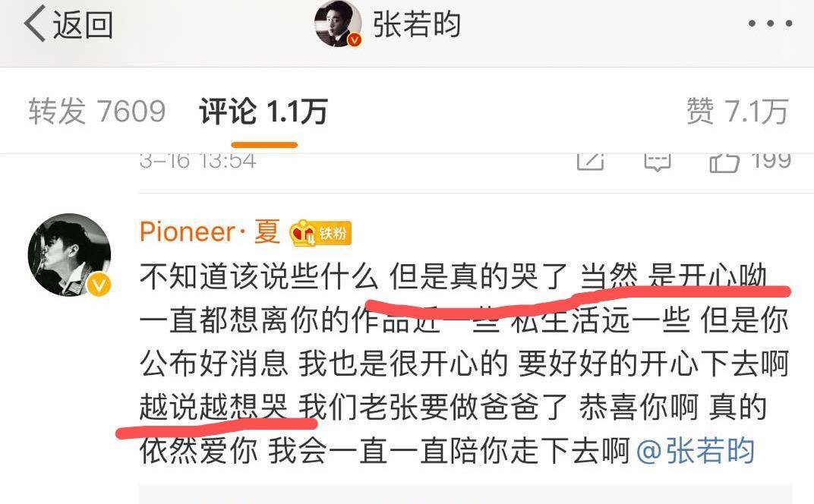
Task: Open the Pioneer·夏 username link
Action: point(210,232)
